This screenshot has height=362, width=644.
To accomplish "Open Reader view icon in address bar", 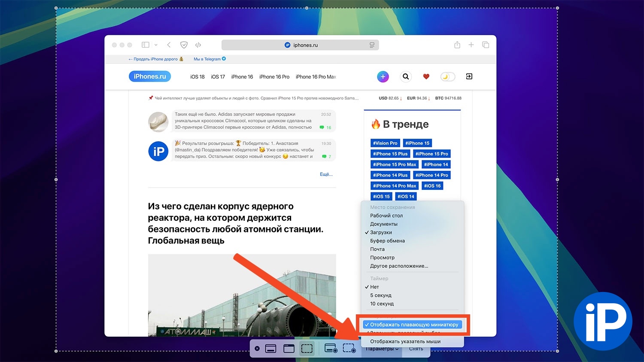I will pyautogui.click(x=372, y=45).
